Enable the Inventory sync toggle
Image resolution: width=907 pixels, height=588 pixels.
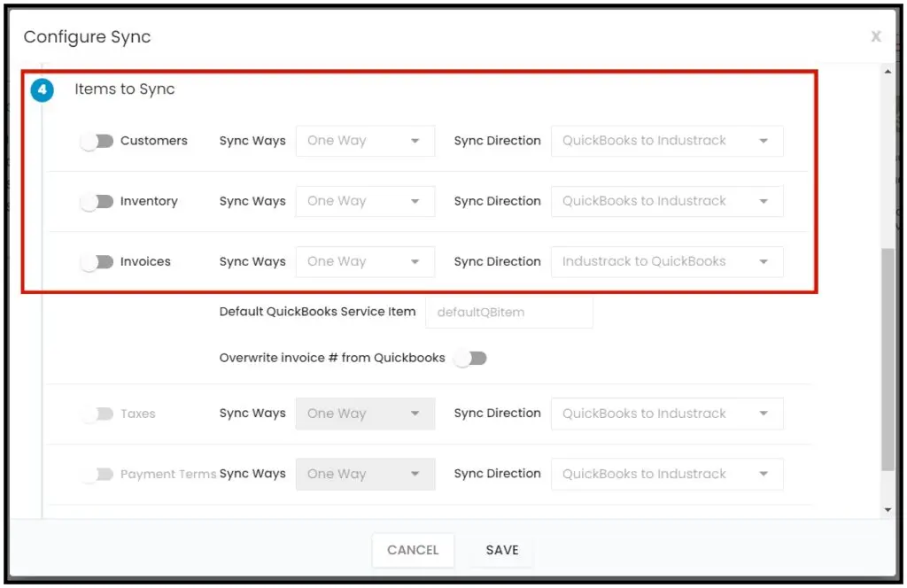coord(97,201)
